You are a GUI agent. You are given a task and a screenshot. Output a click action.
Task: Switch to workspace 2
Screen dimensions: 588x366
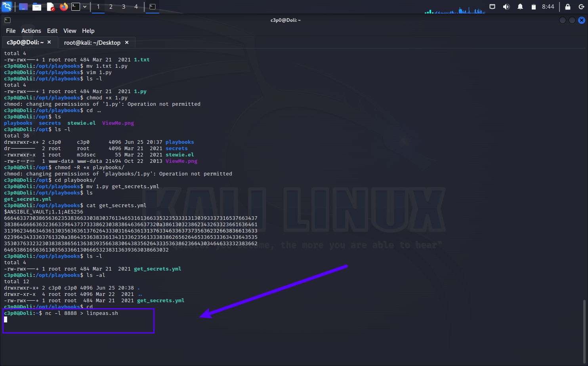pyautogui.click(x=111, y=7)
